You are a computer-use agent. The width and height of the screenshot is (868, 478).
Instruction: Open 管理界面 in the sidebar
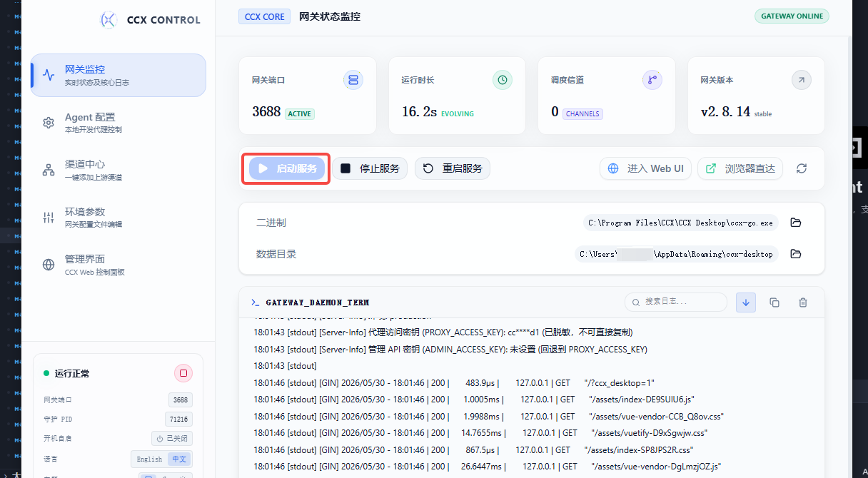pos(118,264)
